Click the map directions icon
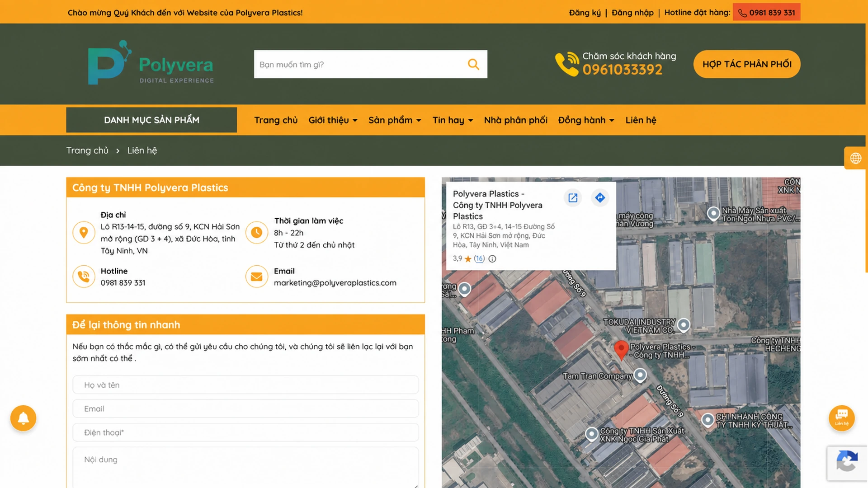868x488 pixels. pyautogui.click(x=600, y=198)
